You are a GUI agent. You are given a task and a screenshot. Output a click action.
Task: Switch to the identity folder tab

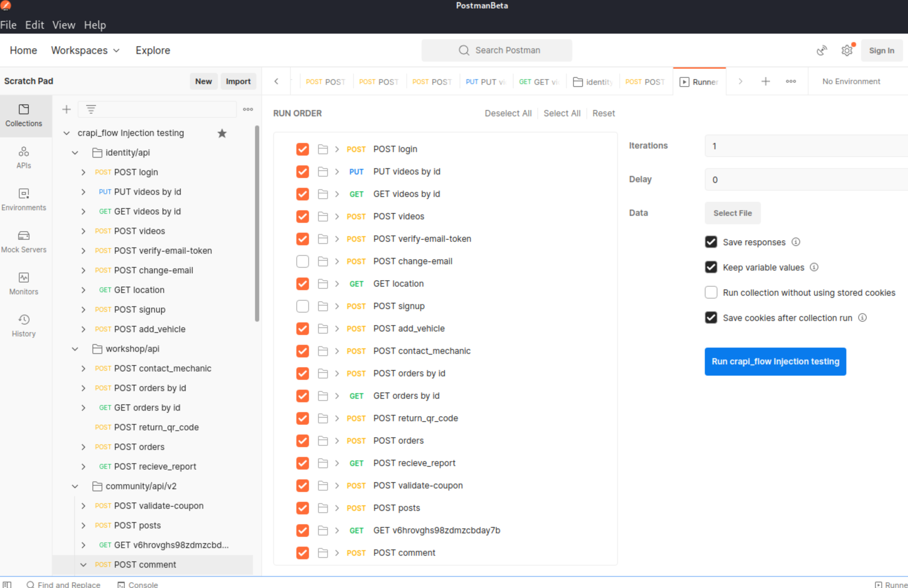[x=593, y=82]
